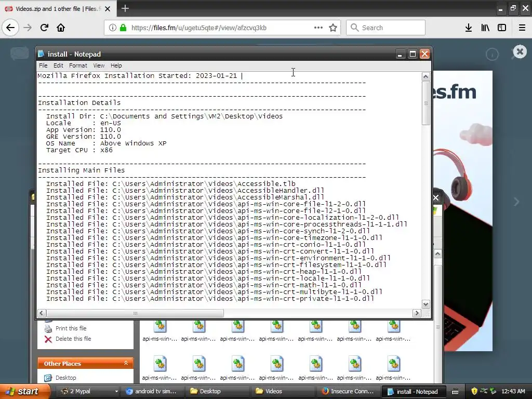The height and width of the screenshot is (399, 532).
Task: Click the taskbar clock 12:43 AM
Action: 513,391
